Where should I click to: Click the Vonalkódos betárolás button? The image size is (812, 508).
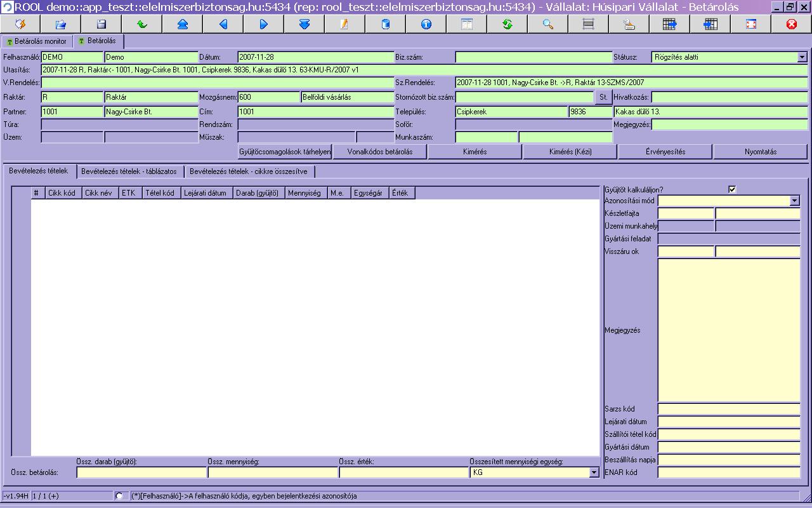[x=379, y=152]
